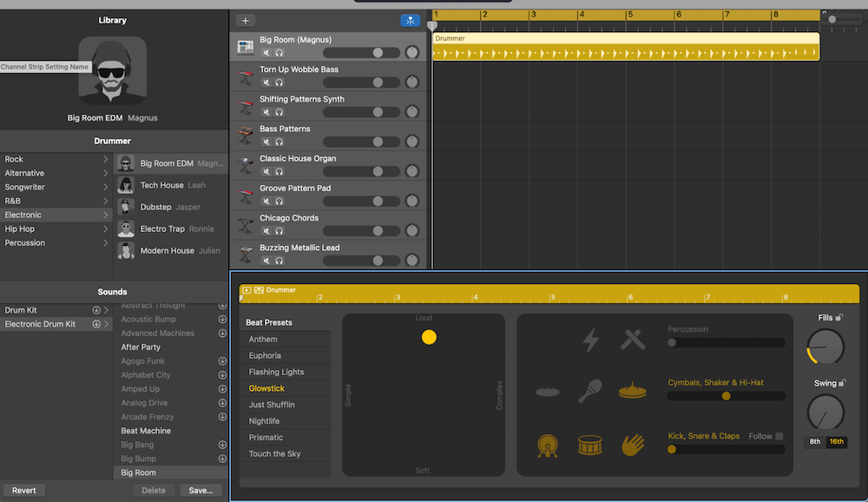This screenshot has width=868, height=502.
Task: Click the kick drum icon in the kit
Action: pyautogui.click(x=548, y=446)
